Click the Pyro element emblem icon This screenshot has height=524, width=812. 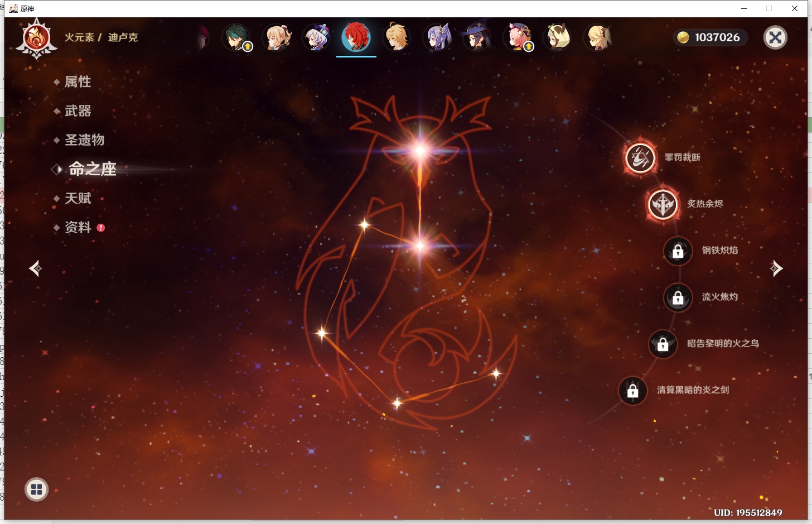(x=36, y=38)
